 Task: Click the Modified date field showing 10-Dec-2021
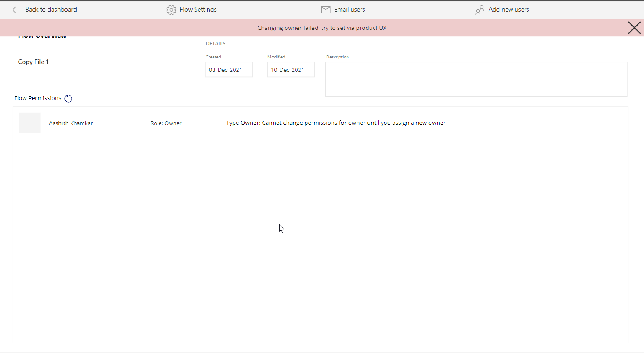point(291,69)
